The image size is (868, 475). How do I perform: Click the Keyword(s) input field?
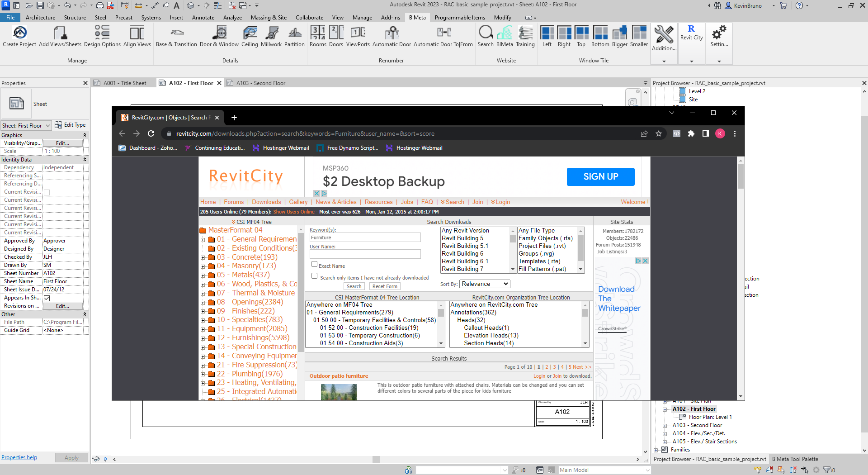pyautogui.click(x=365, y=238)
